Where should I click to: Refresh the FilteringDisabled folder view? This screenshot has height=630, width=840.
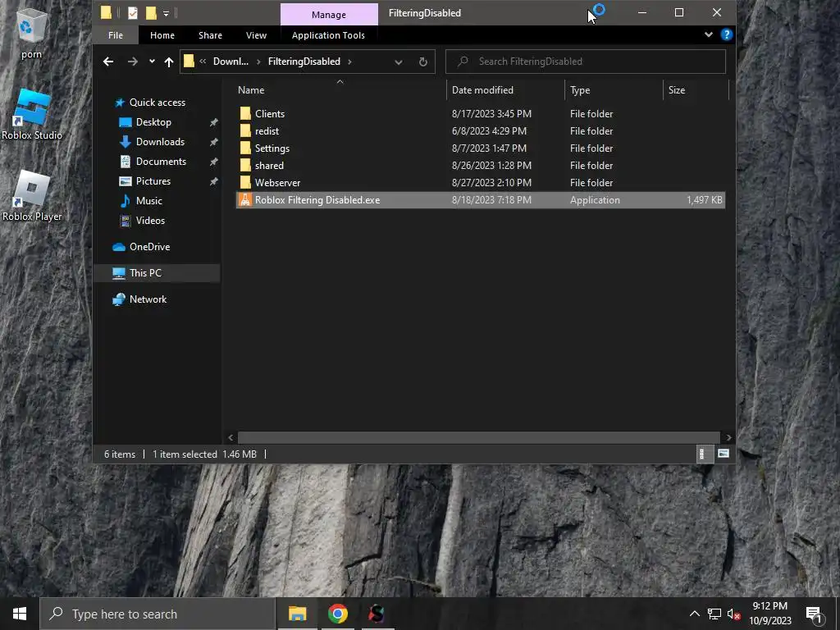[x=422, y=62]
